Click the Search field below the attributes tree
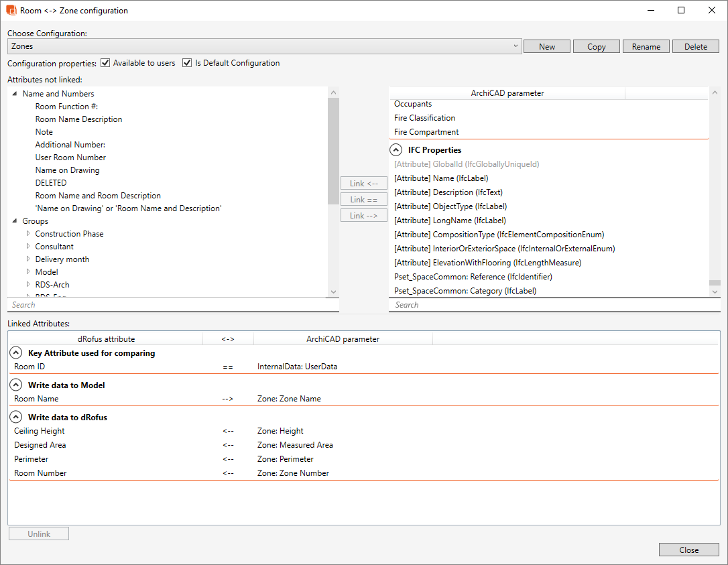Image resolution: width=728 pixels, height=565 pixels. (168, 304)
